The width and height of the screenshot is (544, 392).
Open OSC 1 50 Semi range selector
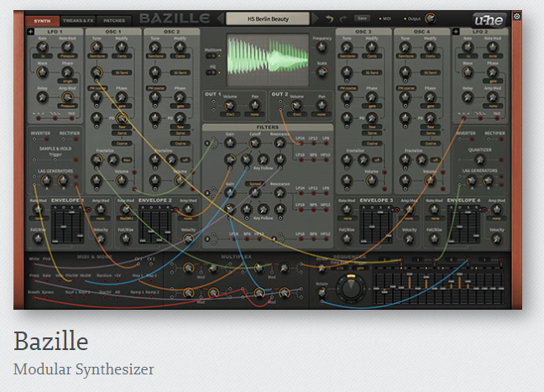click(x=122, y=72)
